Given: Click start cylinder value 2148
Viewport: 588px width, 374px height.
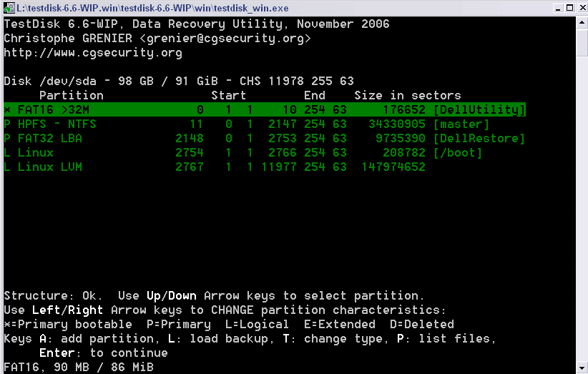Looking at the screenshot, I should click(x=190, y=138).
